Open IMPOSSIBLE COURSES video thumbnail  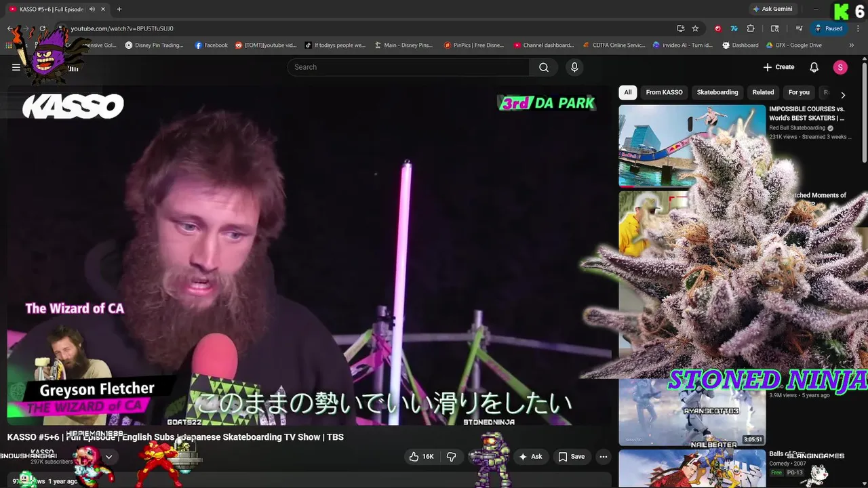tap(692, 146)
